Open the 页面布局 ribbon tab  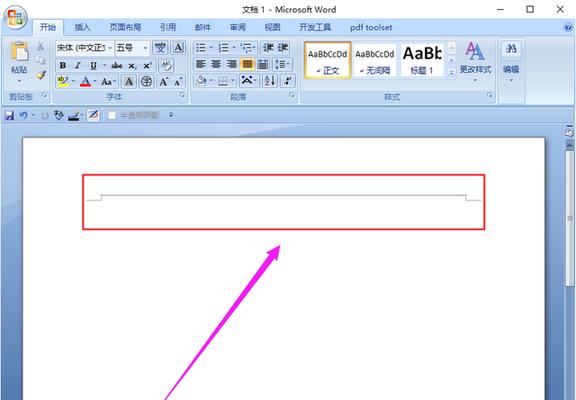[x=125, y=28]
